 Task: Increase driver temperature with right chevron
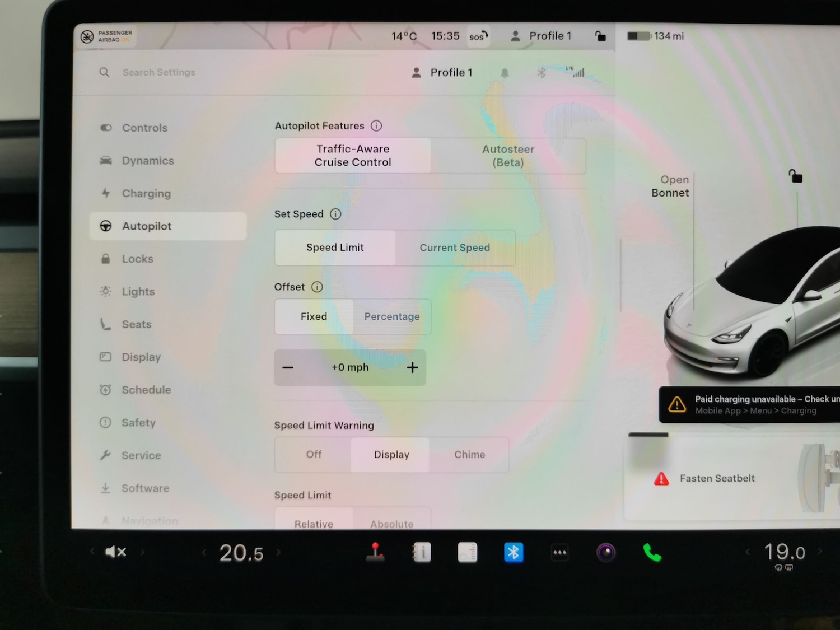pyautogui.click(x=278, y=552)
